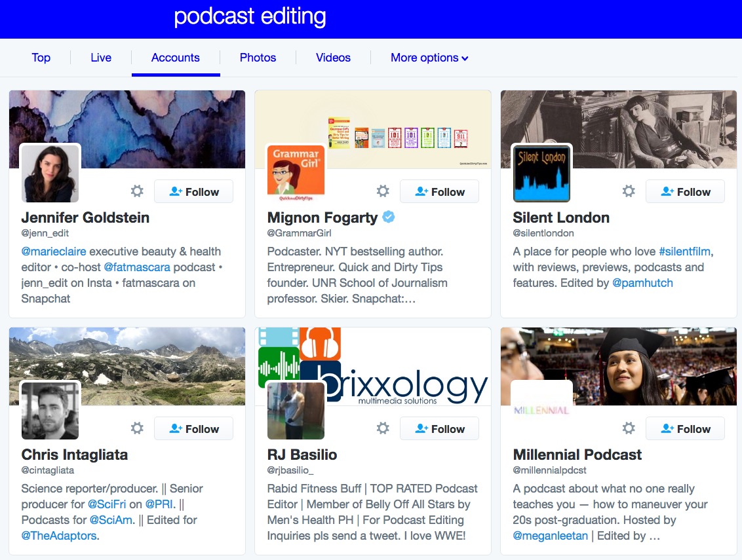This screenshot has width=742, height=560.
Task: Switch to the Top tab
Action: pos(41,58)
